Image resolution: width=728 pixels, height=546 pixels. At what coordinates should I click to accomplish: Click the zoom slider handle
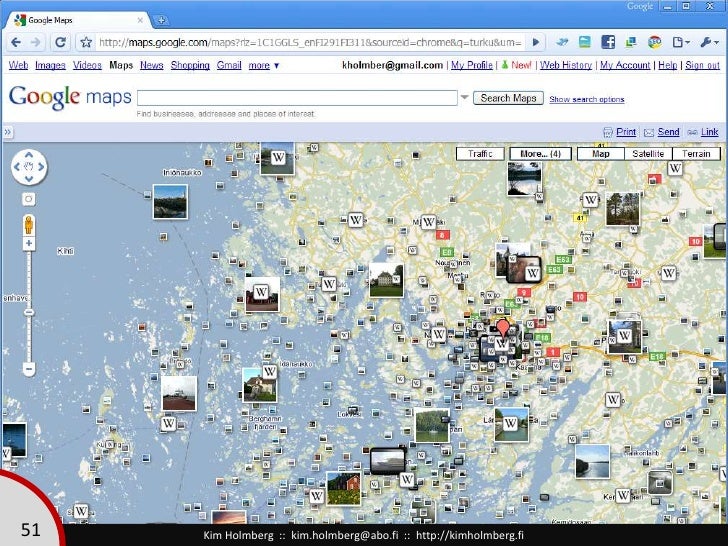click(x=29, y=312)
